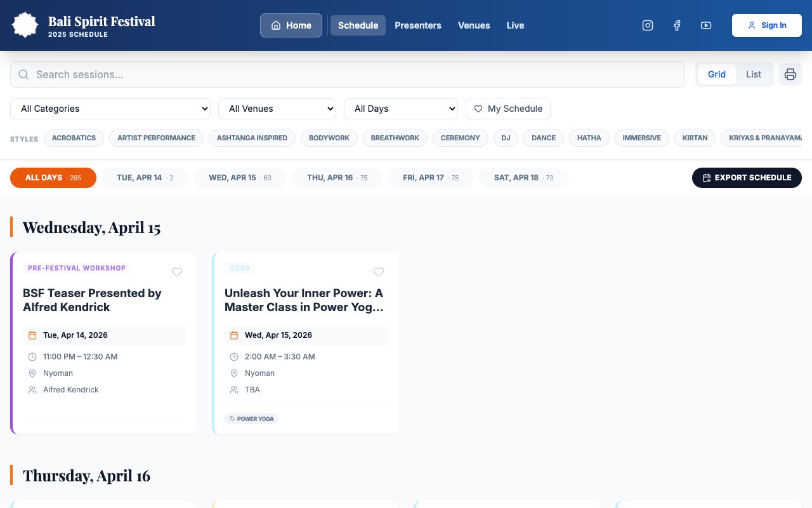Click the search magnifier icon
This screenshot has height=508, width=812.
coord(23,74)
